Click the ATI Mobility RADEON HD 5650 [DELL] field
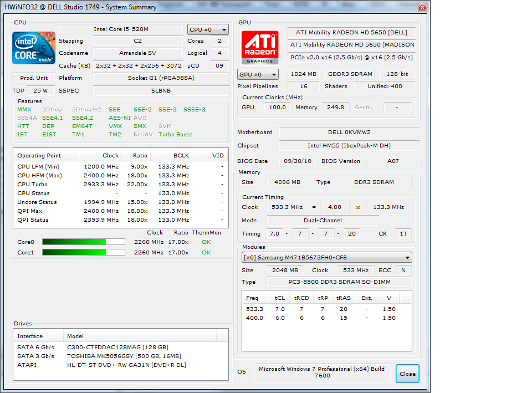Screen dimensions: 532x393 pyautogui.click(x=351, y=32)
